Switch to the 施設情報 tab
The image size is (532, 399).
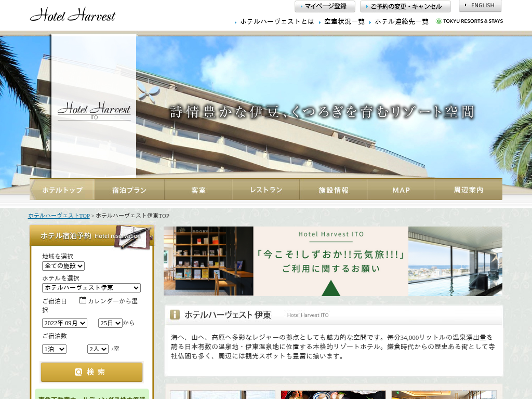pyautogui.click(x=334, y=190)
